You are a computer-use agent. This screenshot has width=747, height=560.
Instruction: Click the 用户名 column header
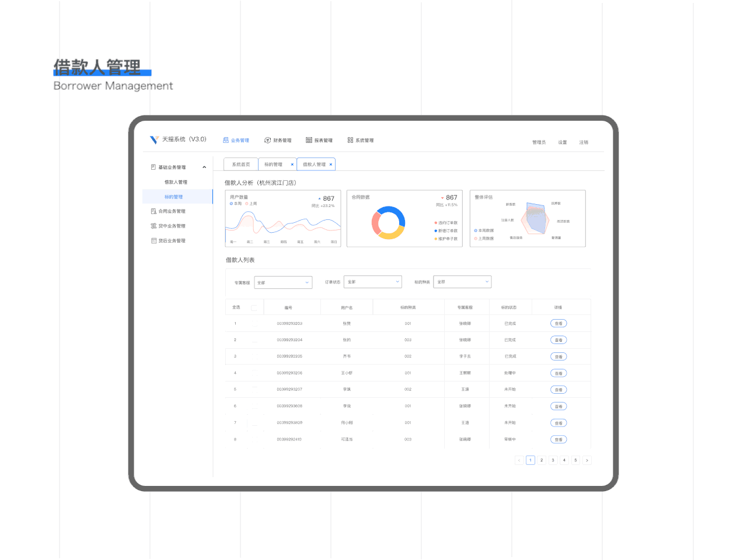coord(347,307)
